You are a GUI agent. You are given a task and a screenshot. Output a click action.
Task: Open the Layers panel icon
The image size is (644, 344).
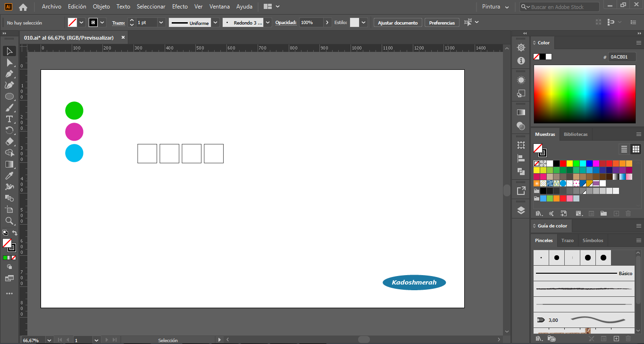coord(521,210)
